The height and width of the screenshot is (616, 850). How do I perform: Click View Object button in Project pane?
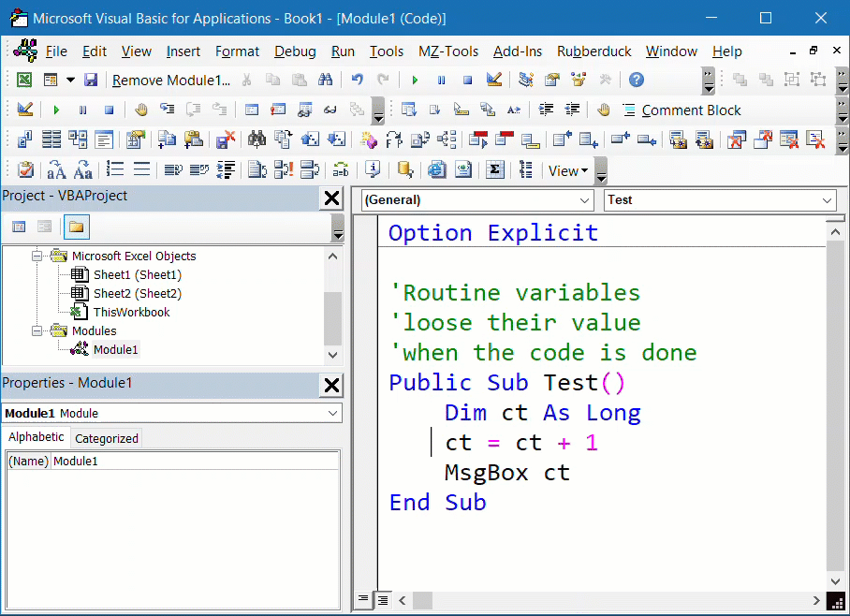[44, 227]
